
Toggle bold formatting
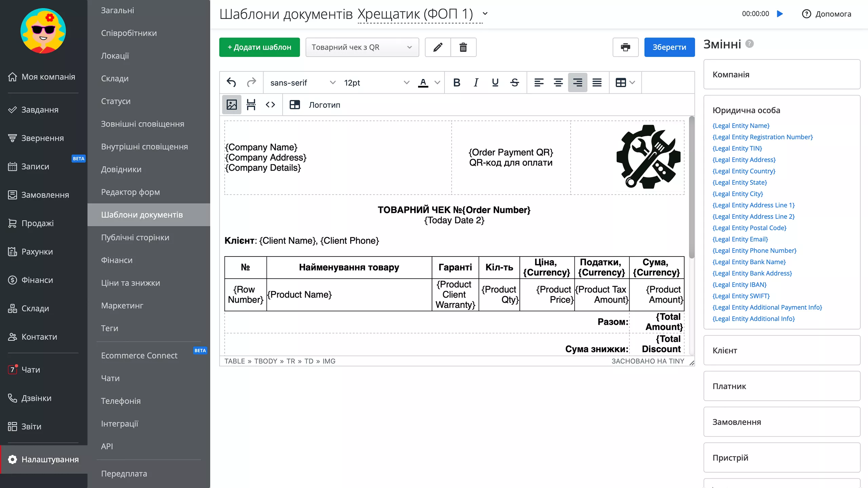pos(456,82)
